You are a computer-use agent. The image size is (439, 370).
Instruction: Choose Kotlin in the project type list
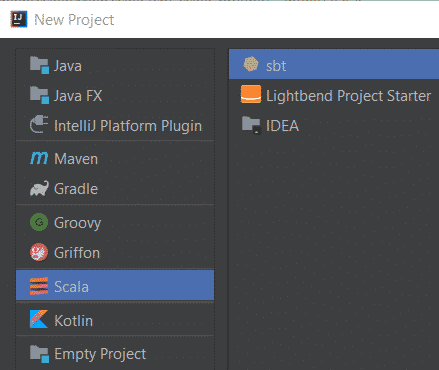point(115,320)
